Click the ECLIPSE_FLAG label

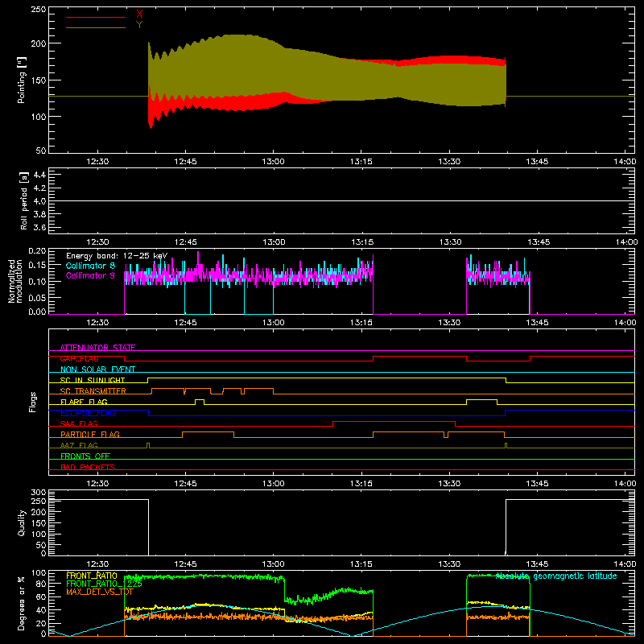[x=88, y=413]
